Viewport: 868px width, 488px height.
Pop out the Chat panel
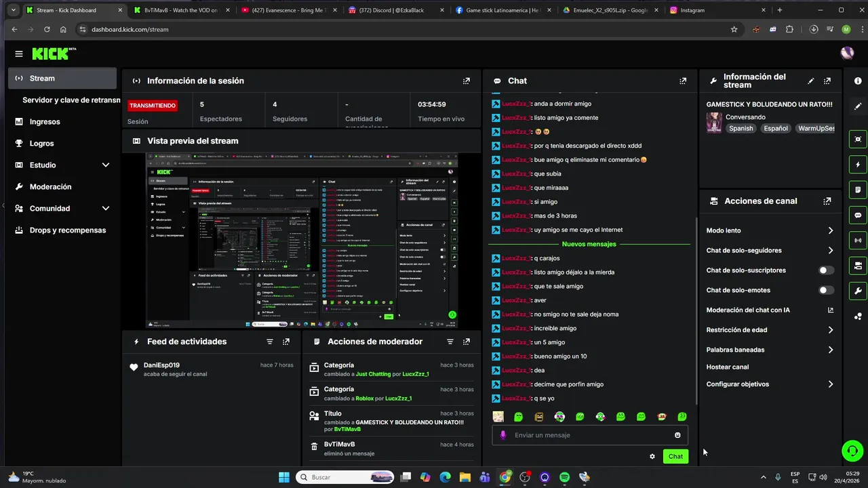[x=683, y=81]
